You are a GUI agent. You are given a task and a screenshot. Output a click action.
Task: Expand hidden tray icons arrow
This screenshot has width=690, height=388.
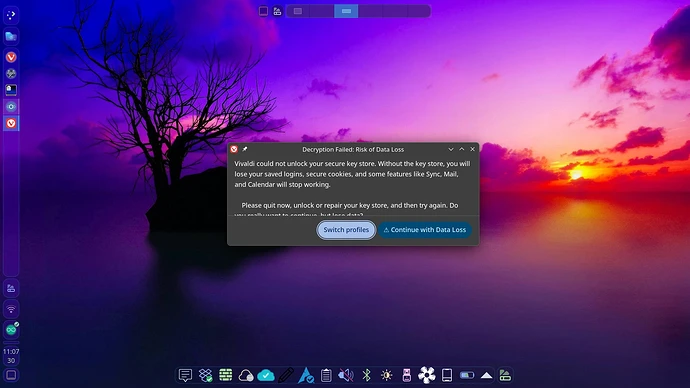point(486,375)
